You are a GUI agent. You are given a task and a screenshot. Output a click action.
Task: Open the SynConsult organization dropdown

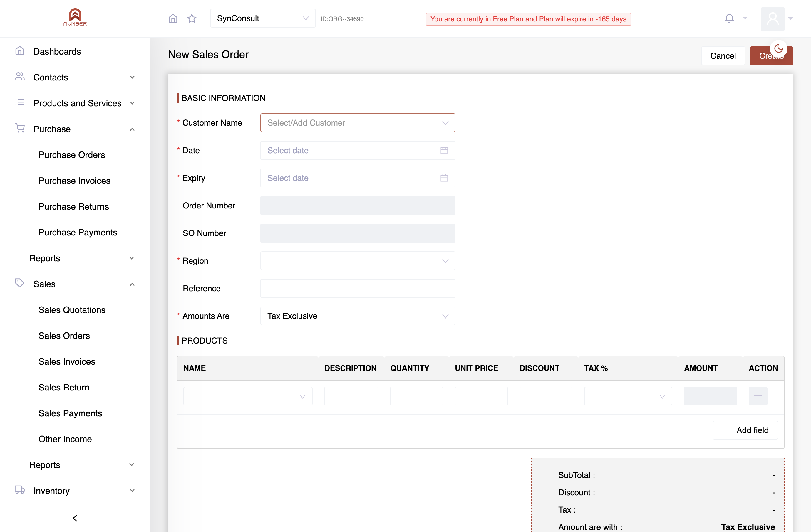point(263,18)
